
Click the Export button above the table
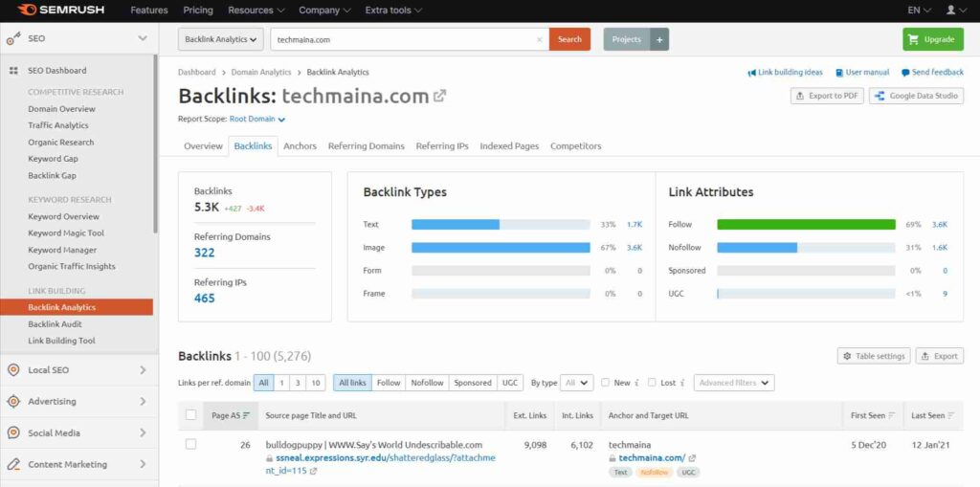coord(940,356)
